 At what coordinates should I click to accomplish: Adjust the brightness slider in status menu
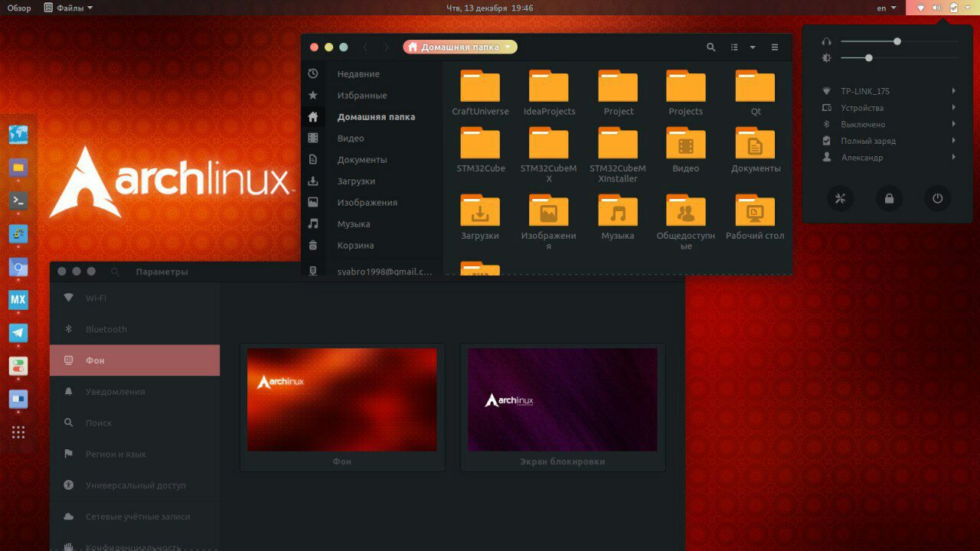[899, 57]
